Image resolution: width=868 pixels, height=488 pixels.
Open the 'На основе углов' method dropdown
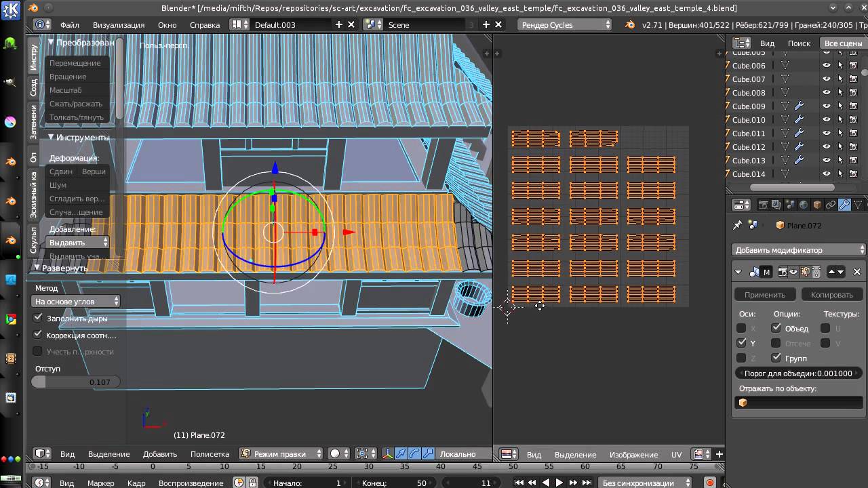click(x=76, y=301)
